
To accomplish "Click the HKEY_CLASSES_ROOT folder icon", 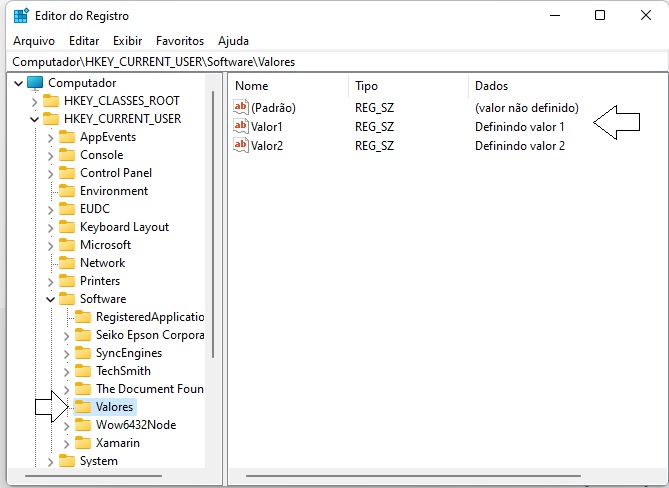I will (x=51, y=101).
